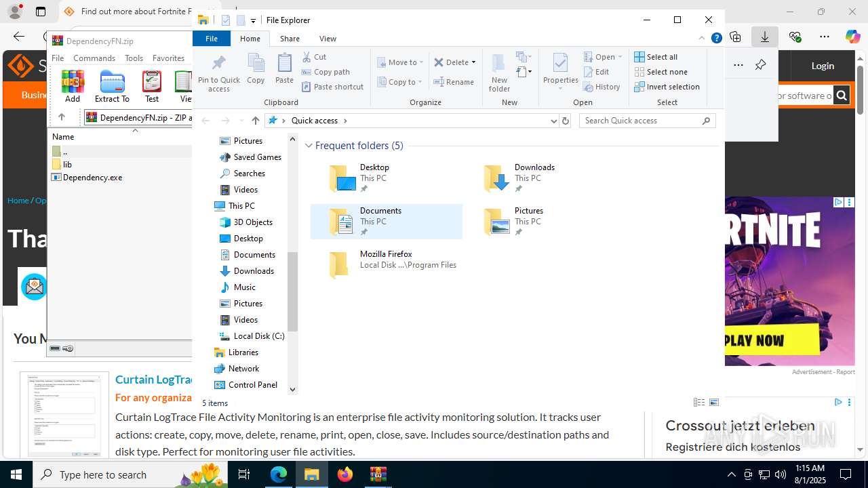Expand the Open button dropdown
This screenshot has width=868, height=488.
pos(620,57)
